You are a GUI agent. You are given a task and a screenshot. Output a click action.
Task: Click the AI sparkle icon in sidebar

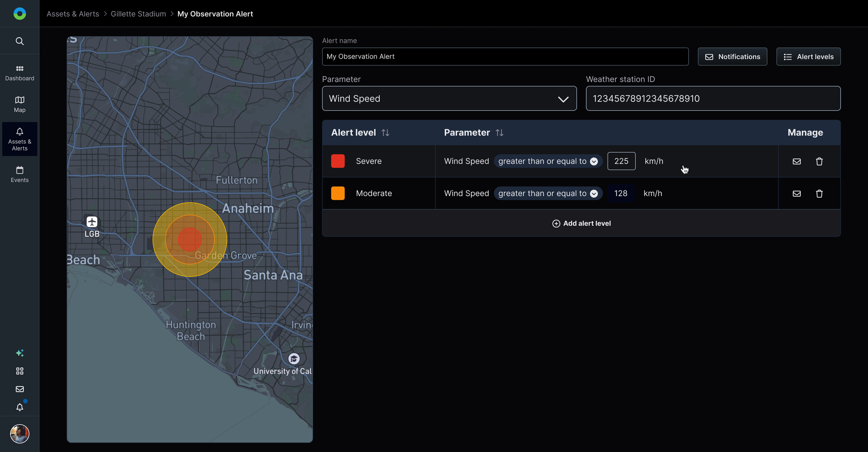(x=20, y=353)
